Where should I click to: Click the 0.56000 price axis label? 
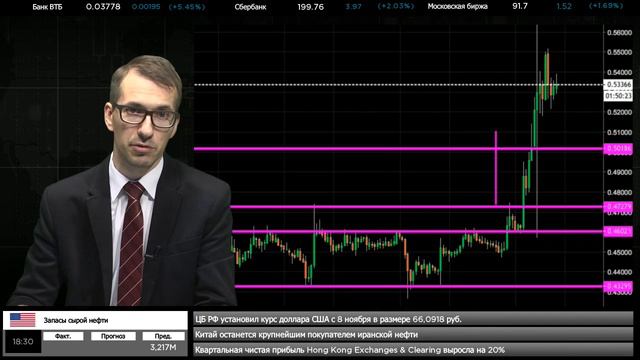[x=619, y=33]
